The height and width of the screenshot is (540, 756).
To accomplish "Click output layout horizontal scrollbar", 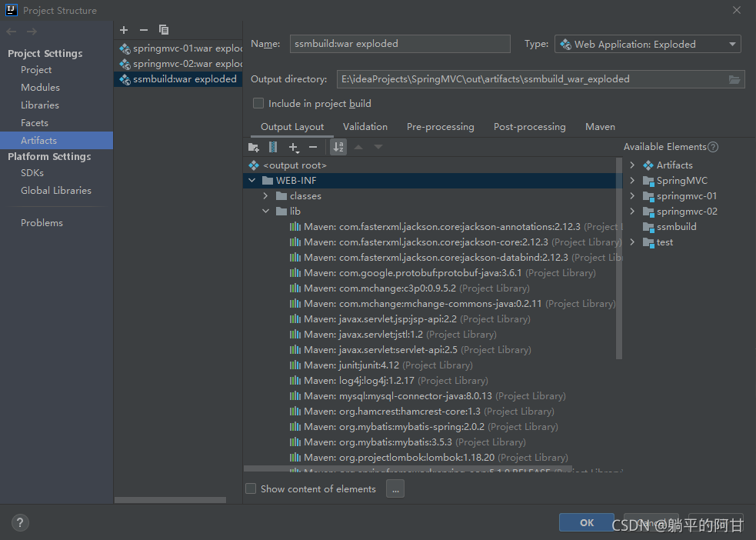I will (x=408, y=468).
